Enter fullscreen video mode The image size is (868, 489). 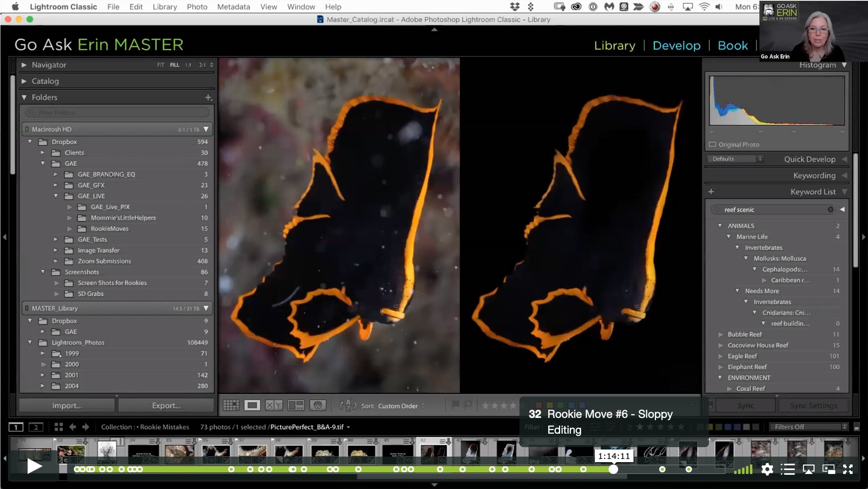(848, 469)
